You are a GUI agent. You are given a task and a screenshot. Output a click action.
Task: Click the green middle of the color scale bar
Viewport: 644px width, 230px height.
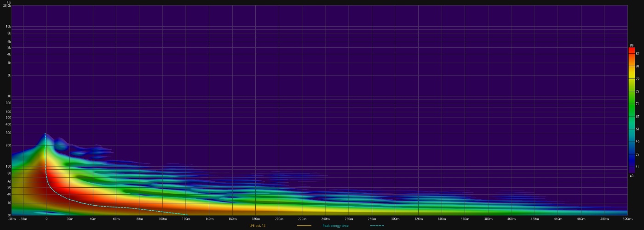[632, 106]
